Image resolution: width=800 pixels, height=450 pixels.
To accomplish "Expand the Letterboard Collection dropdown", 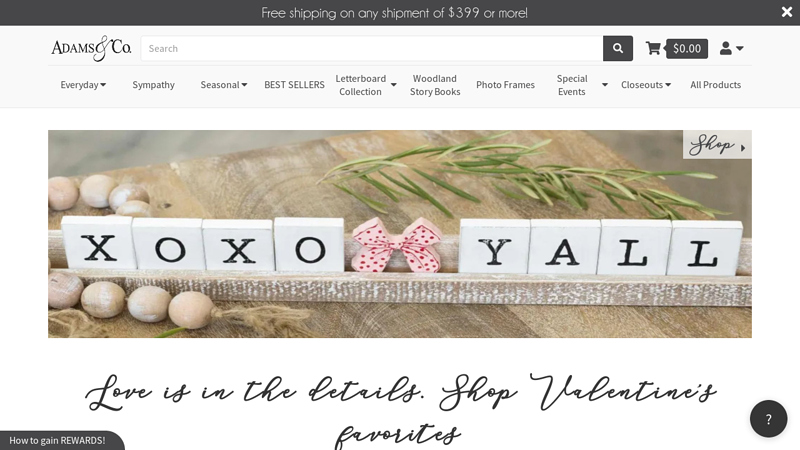I will [366, 85].
